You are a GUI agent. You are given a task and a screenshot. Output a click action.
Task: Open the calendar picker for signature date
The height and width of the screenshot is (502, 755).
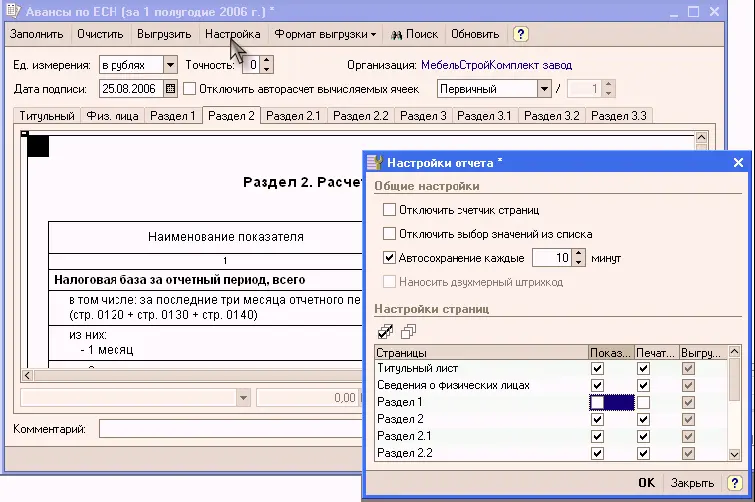(x=170, y=89)
